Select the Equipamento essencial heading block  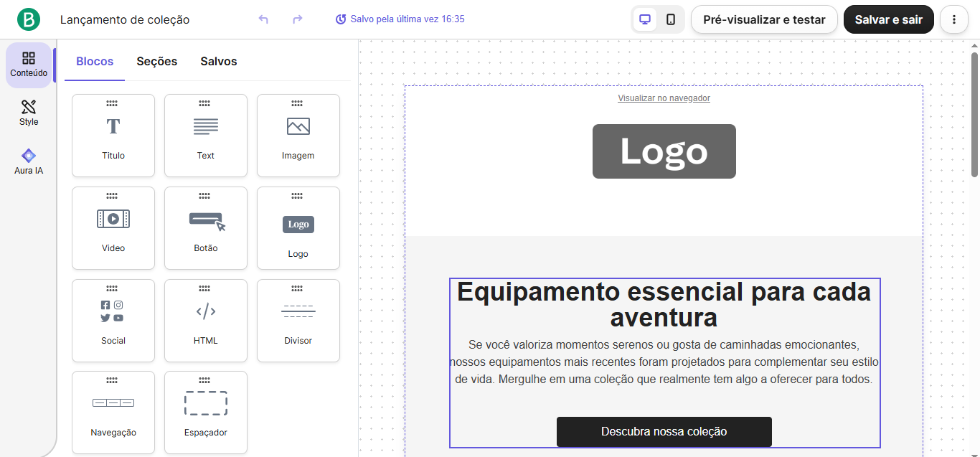click(x=664, y=304)
